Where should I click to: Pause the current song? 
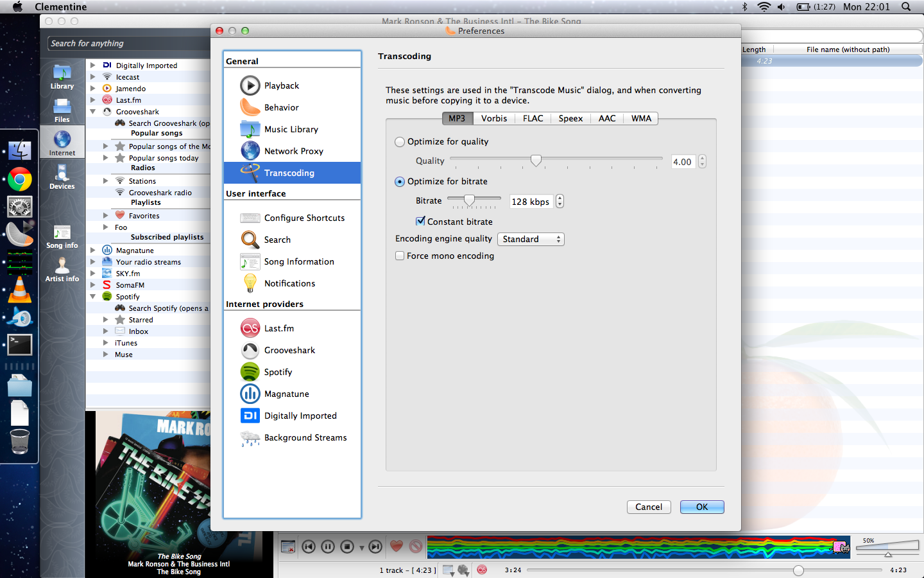328,547
